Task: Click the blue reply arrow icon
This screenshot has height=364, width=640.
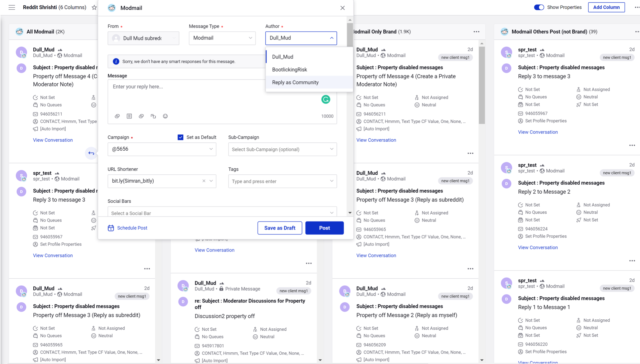Action: [x=91, y=153]
